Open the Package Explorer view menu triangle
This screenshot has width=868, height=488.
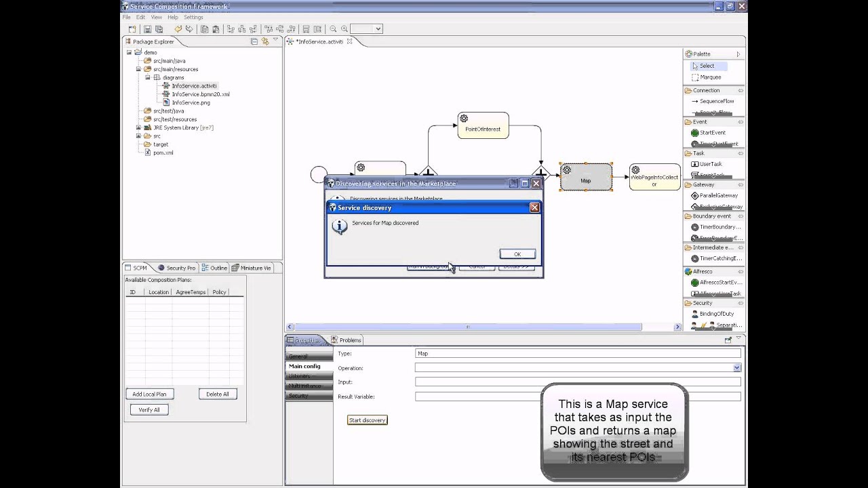tap(275, 41)
